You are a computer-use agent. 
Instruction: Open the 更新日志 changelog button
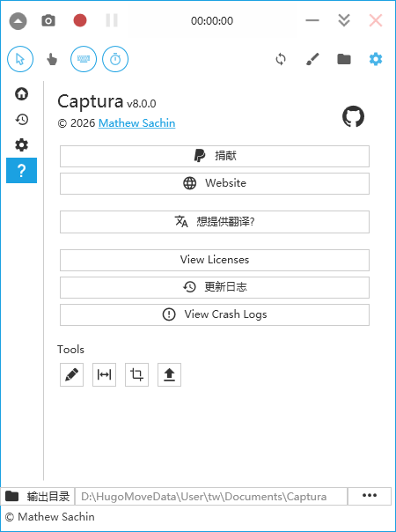[x=215, y=287]
